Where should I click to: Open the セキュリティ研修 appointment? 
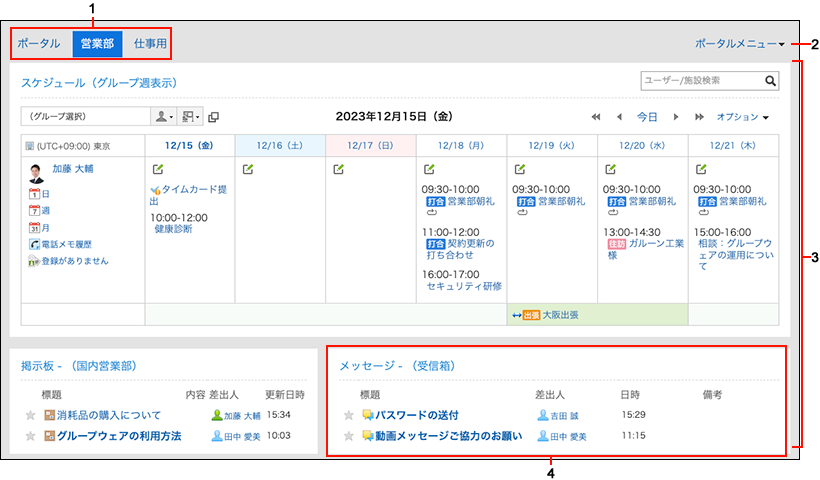pyautogui.click(x=464, y=286)
